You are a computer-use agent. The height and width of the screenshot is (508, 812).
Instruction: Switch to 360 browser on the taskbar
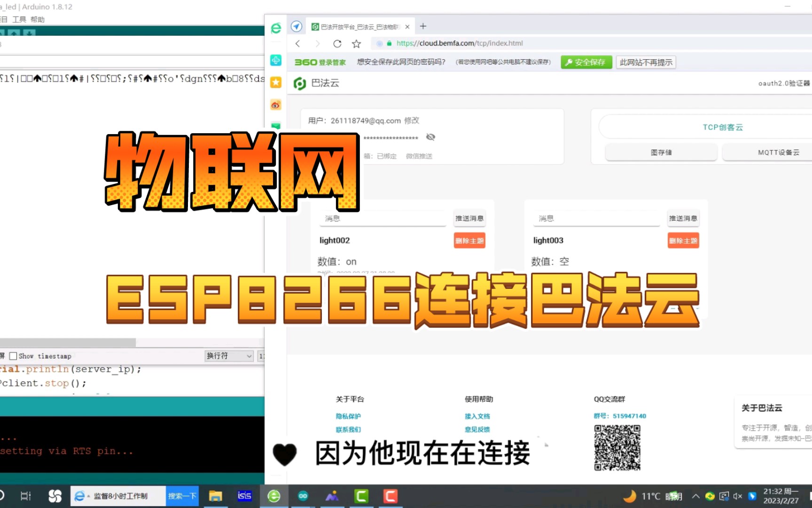click(x=274, y=496)
